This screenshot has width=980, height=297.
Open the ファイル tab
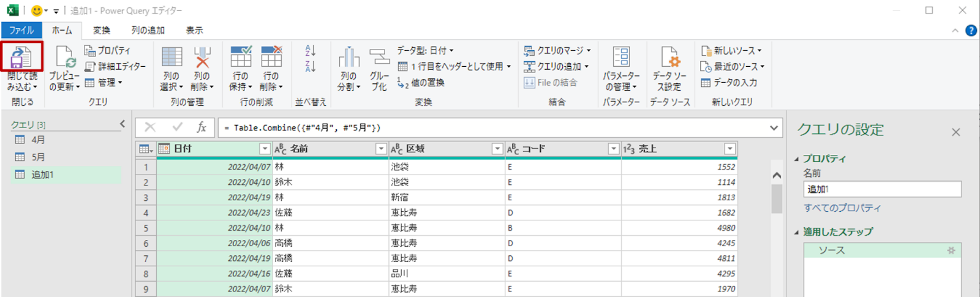click(x=21, y=30)
